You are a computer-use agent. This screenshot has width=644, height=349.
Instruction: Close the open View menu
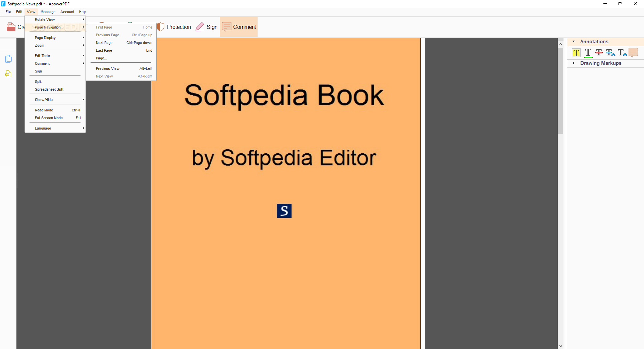31,12
